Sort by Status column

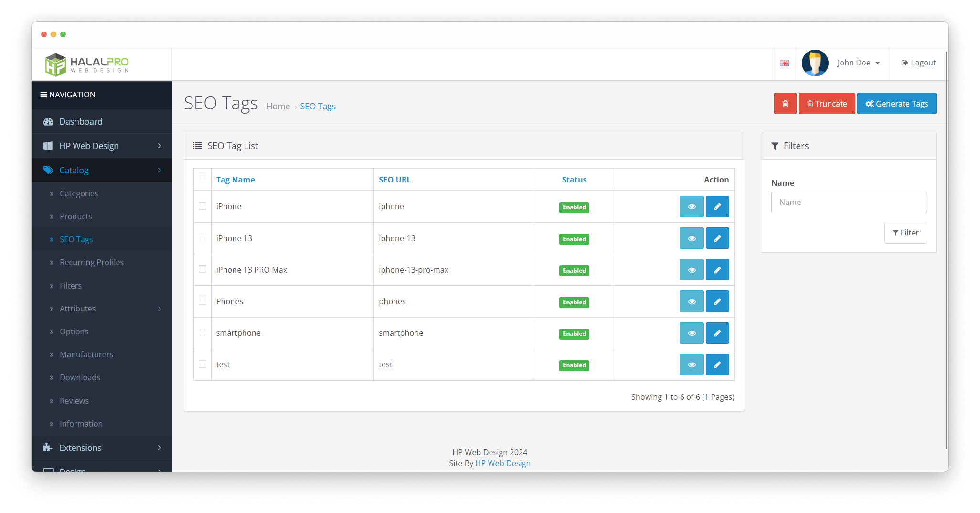[574, 180]
